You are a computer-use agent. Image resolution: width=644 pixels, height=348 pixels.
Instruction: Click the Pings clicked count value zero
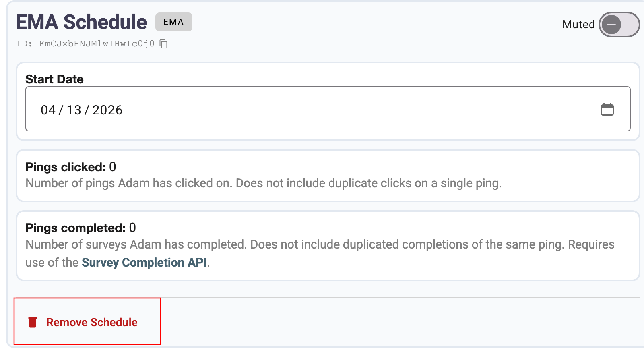click(113, 167)
